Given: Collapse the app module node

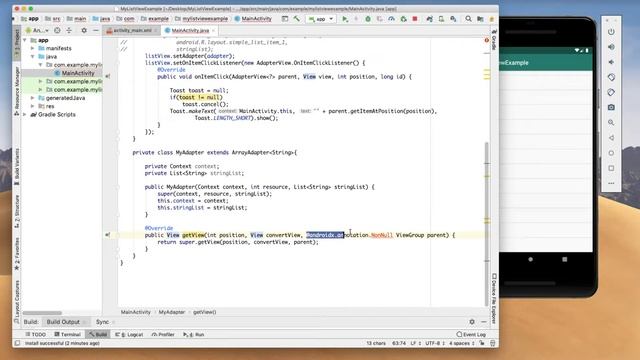Looking at the screenshot, I should click(x=25, y=40).
